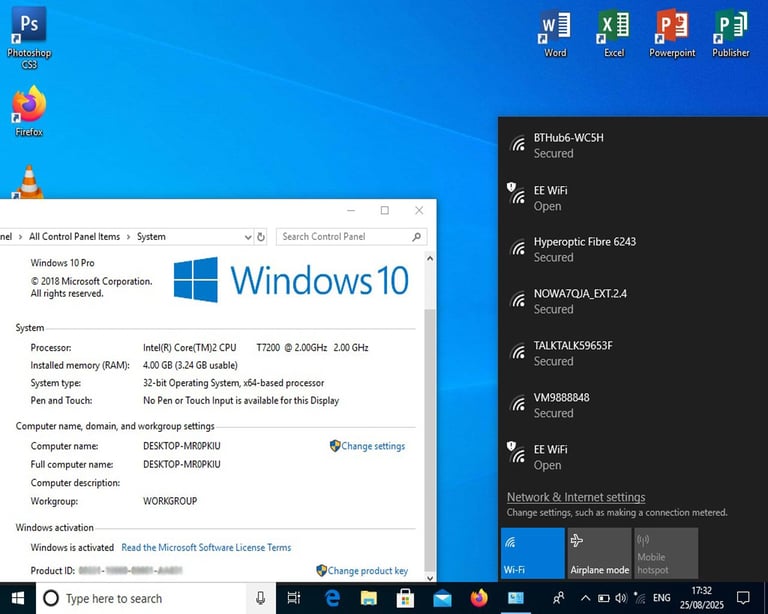Click scroll down arrow in System window
The height and width of the screenshot is (614, 768).
430,577
